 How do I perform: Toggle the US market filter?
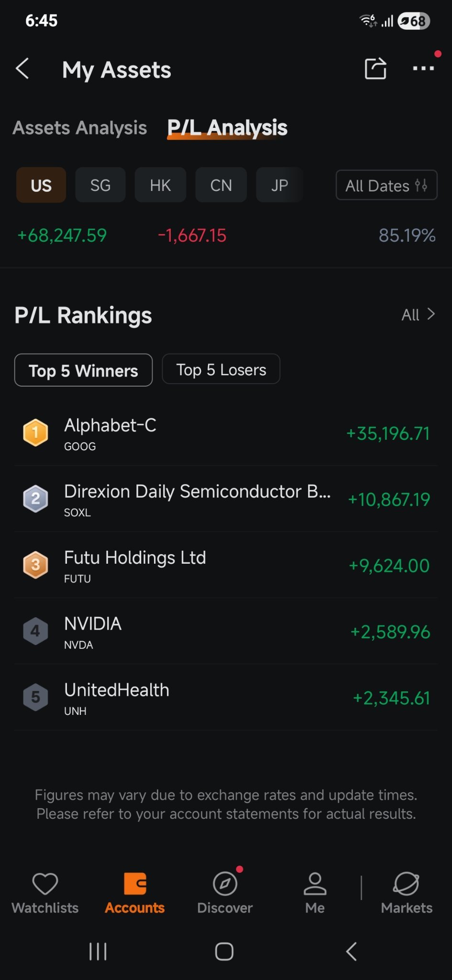41,185
